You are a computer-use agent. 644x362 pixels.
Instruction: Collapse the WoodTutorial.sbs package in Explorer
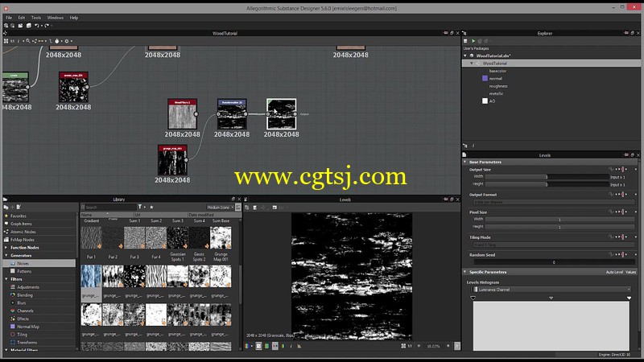[x=465, y=56]
